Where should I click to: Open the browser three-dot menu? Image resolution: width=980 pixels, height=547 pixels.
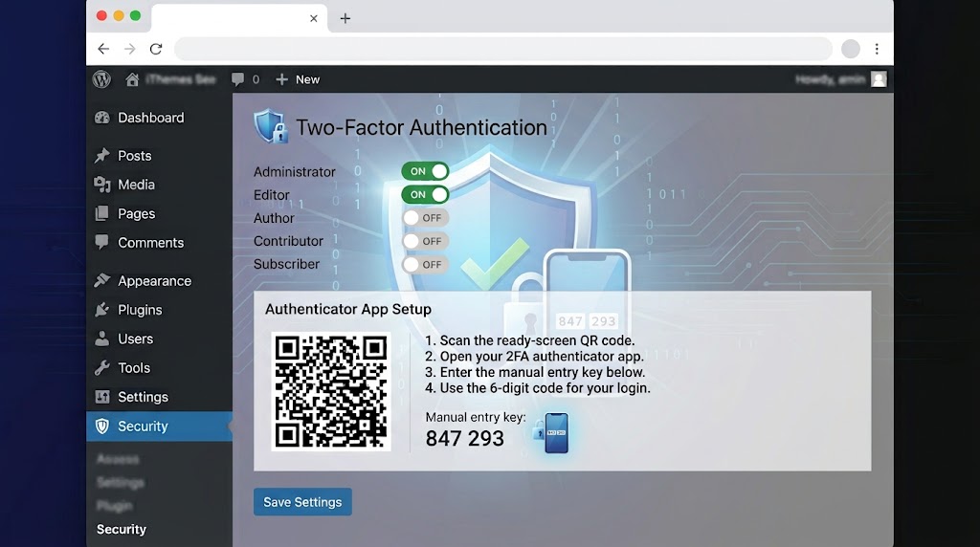coord(877,49)
